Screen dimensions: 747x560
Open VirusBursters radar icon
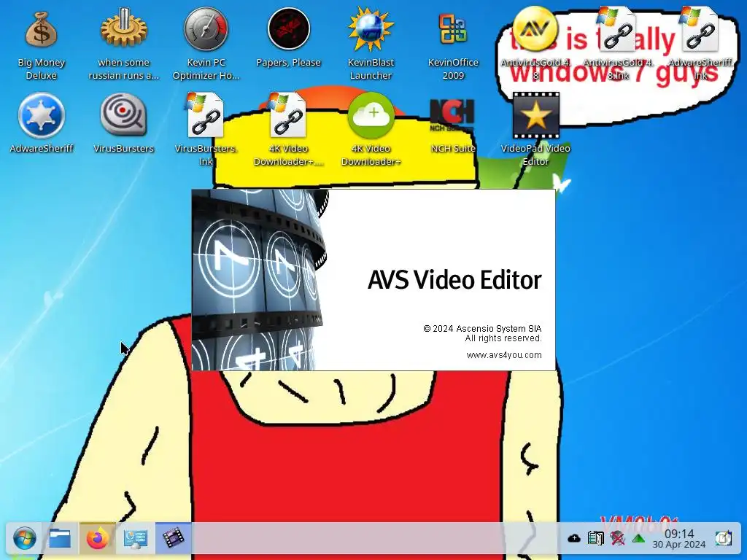(x=123, y=114)
